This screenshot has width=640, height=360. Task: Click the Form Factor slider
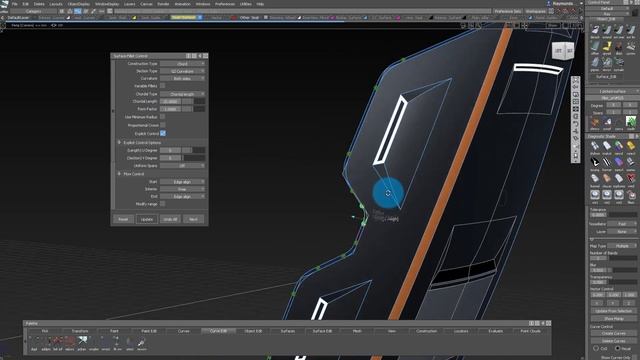click(193, 109)
